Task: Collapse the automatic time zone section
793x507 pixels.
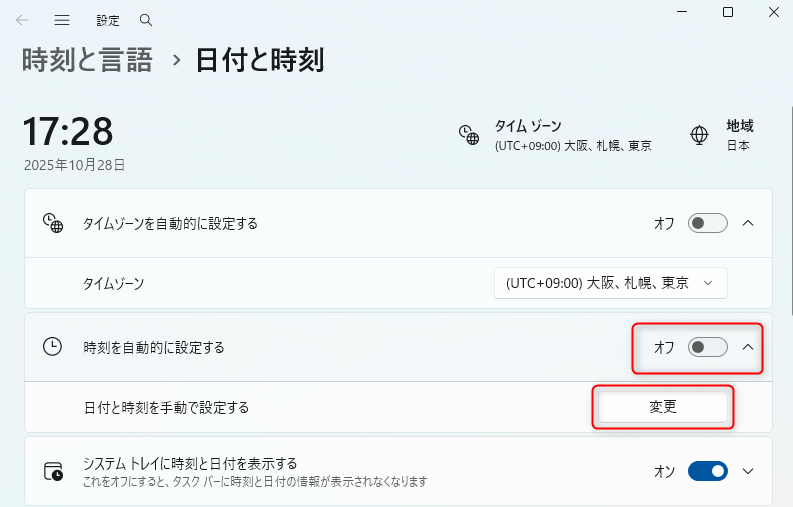Action: 748,223
